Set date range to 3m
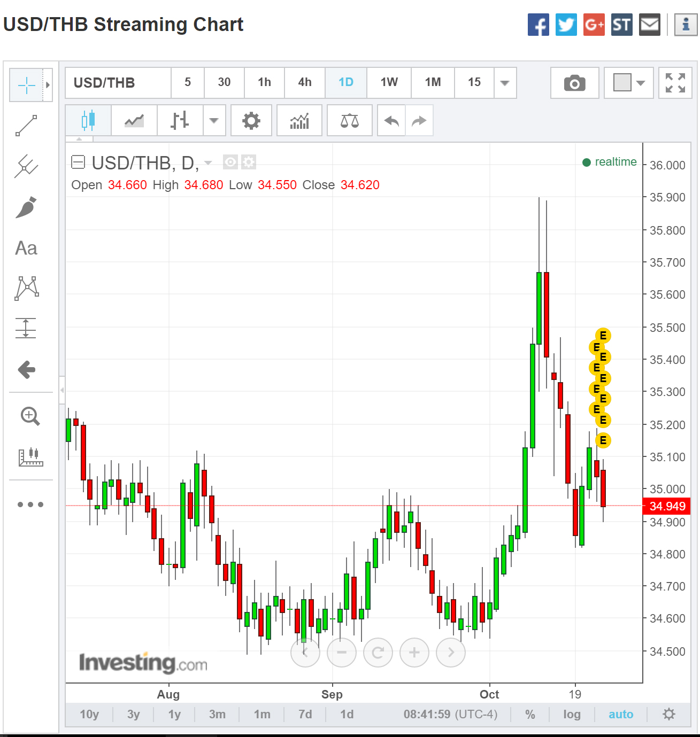700x737 pixels. [217, 714]
